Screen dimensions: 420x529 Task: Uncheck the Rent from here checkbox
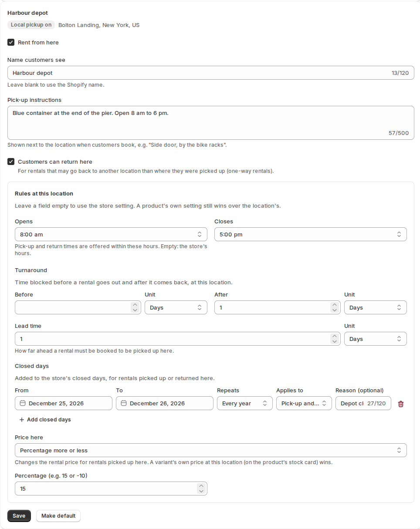[x=11, y=42]
